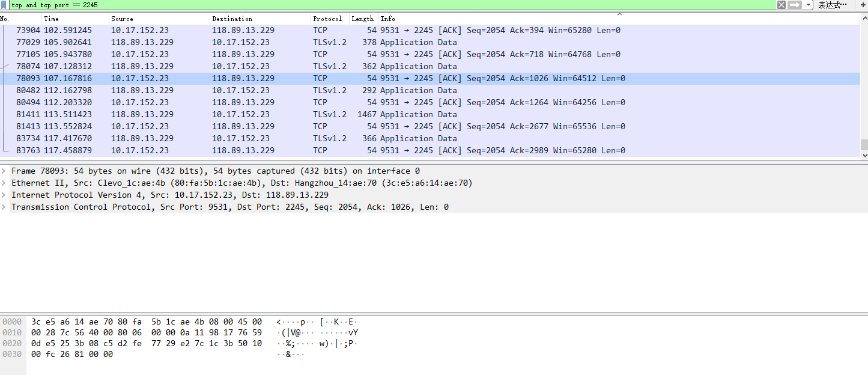Open the display filter bookmark icon

tap(4, 5)
